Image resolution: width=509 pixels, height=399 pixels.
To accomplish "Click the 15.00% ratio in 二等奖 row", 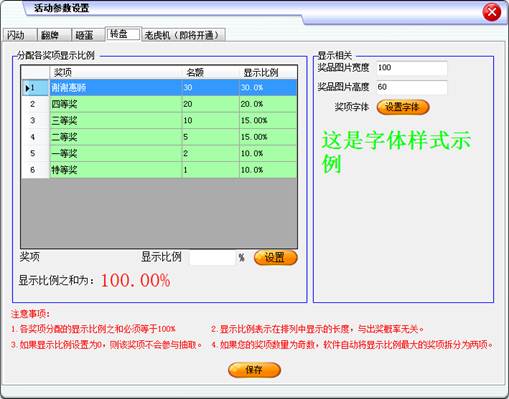I will pyautogui.click(x=268, y=137).
